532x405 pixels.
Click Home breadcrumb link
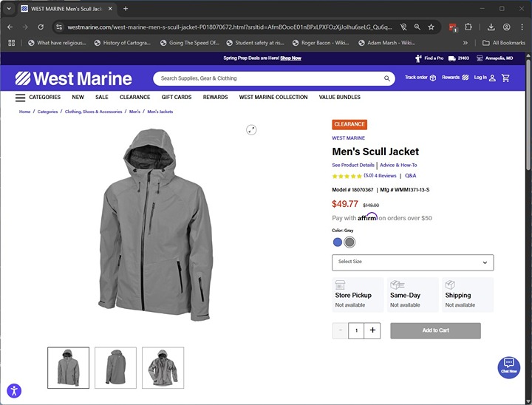point(25,112)
